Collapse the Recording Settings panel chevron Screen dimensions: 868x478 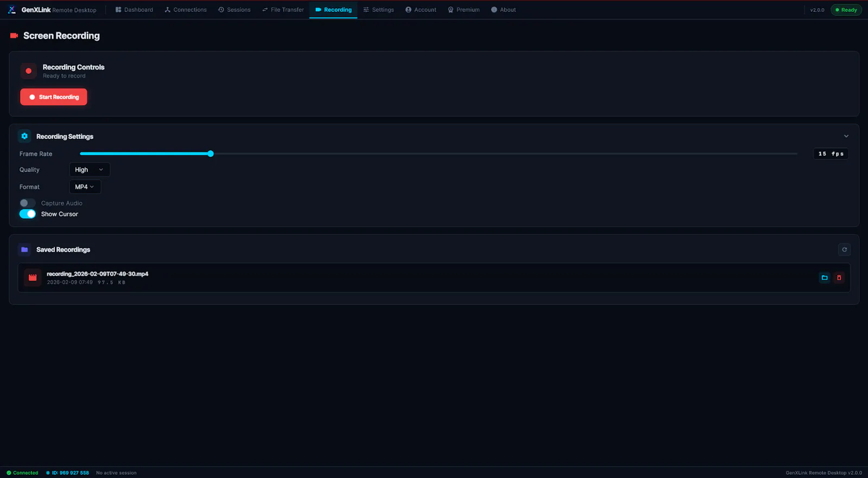pyautogui.click(x=846, y=136)
